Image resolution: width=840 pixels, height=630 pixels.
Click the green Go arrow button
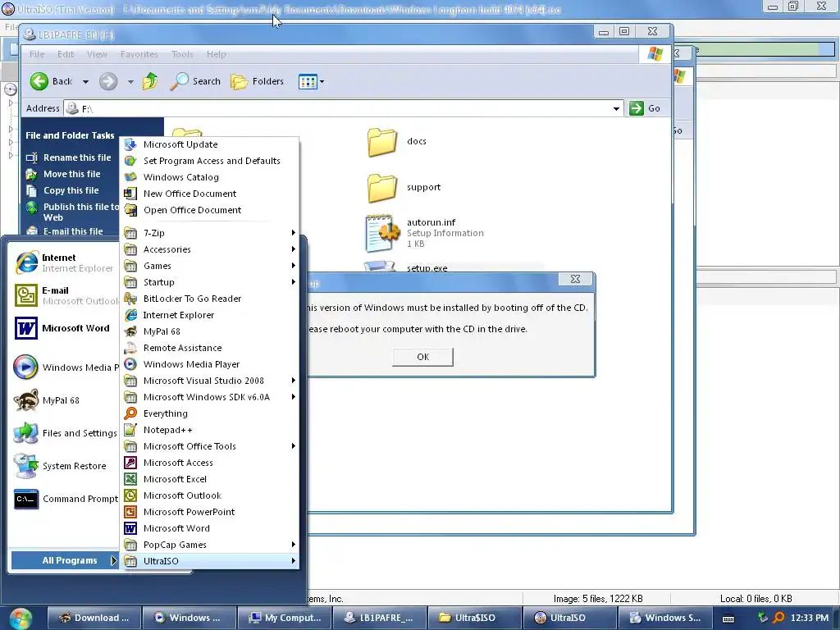pyautogui.click(x=637, y=108)
